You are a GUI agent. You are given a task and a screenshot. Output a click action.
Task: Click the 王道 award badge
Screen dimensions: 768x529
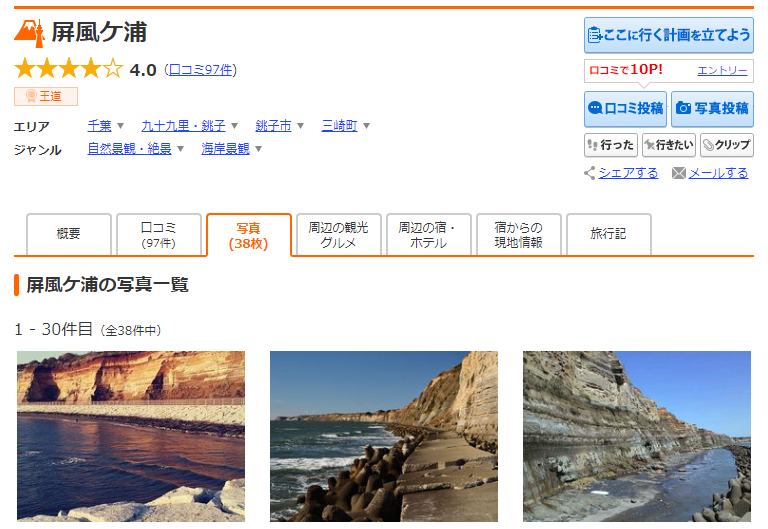46,96
